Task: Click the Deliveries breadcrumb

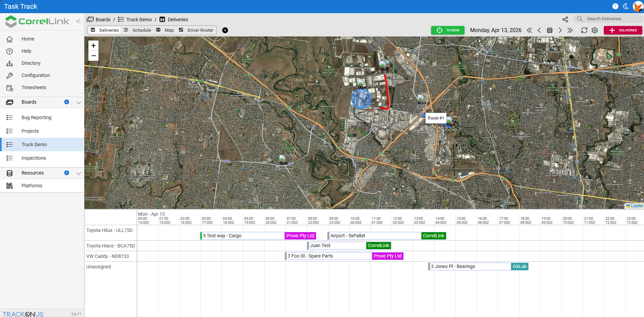Action: (174, 20)
